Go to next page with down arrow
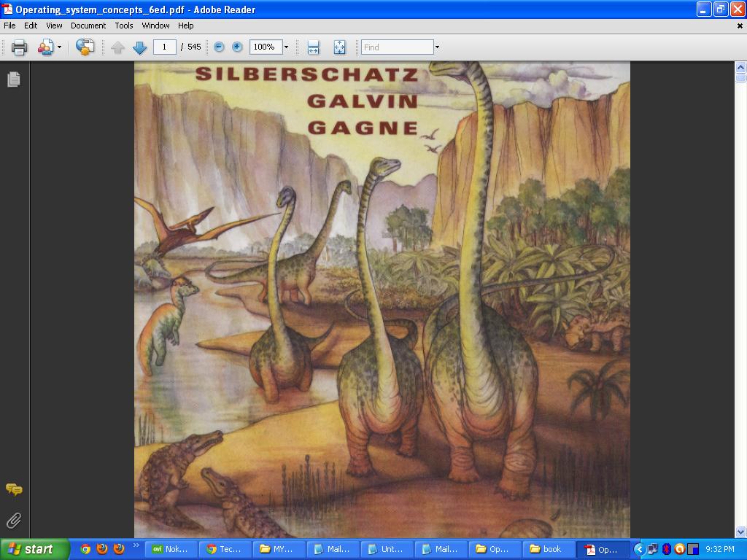The height and width of the screenshot is (560, 747). coord(139,47)
